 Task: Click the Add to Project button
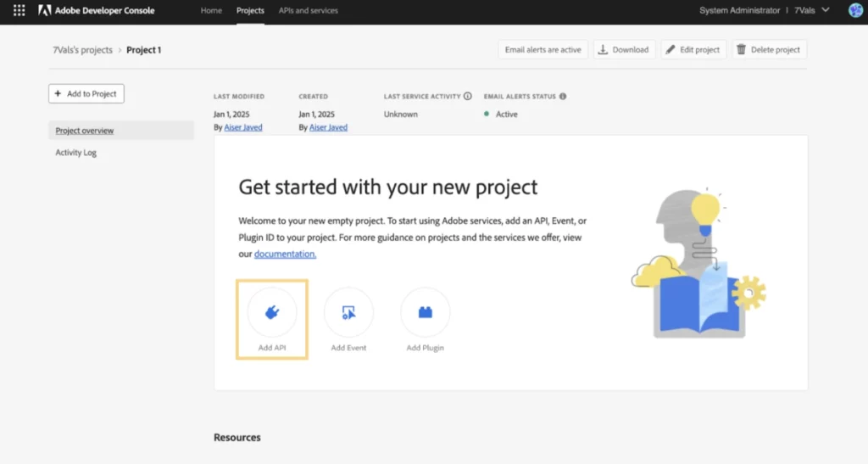pyautogui.click(x=86, y=93)
